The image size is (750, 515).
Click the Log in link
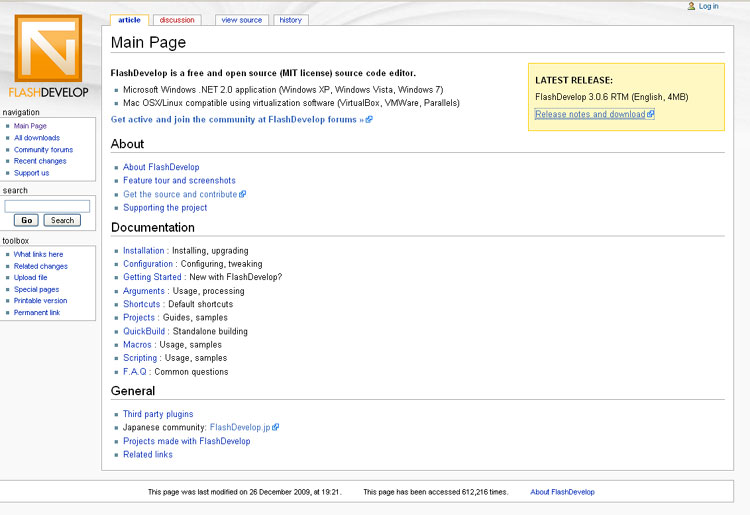click(x=708, y=6)
